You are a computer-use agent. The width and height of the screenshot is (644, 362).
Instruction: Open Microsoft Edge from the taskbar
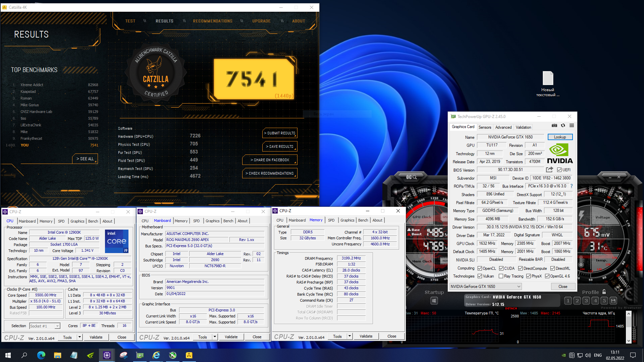click(41, 355)
